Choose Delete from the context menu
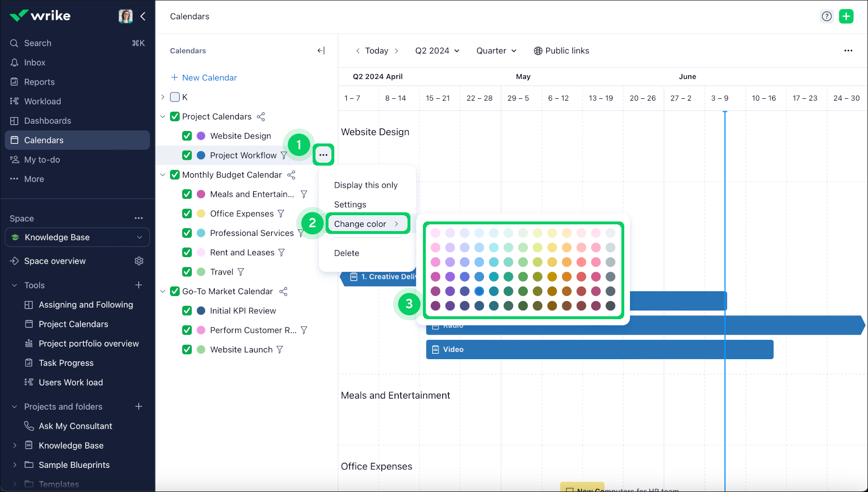Screen dimensions: 868x492 point(346,253)
